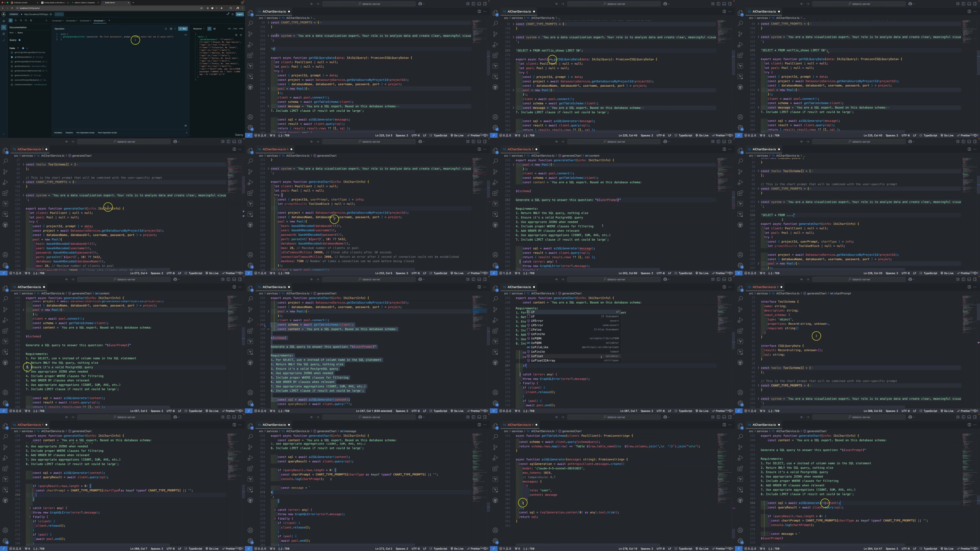Screen dimensions: 980x551
Task: Open Search icon in editor showing Ln 225, Col 3
Action: click(250, 23)
